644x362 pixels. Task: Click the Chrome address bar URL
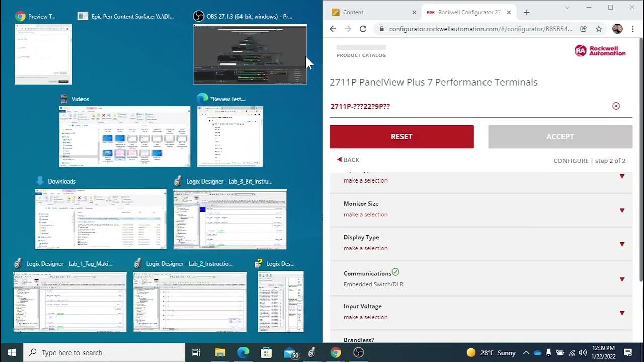[480, 29]
